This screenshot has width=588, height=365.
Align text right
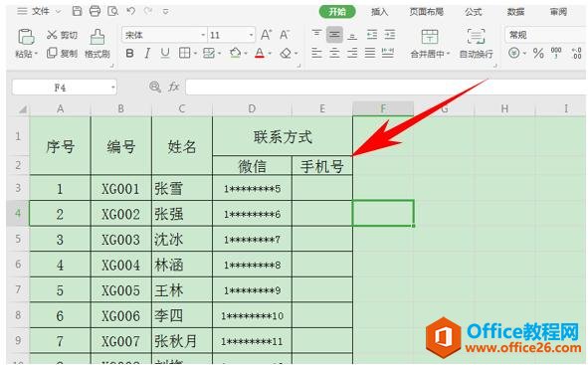pyautogui.click(x=352, y=53)
